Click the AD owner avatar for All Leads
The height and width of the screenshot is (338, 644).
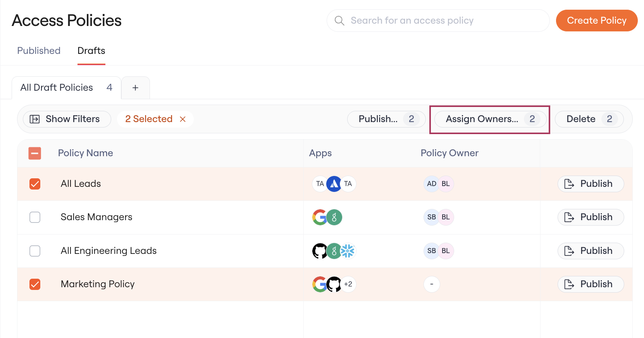pos(432,184)
